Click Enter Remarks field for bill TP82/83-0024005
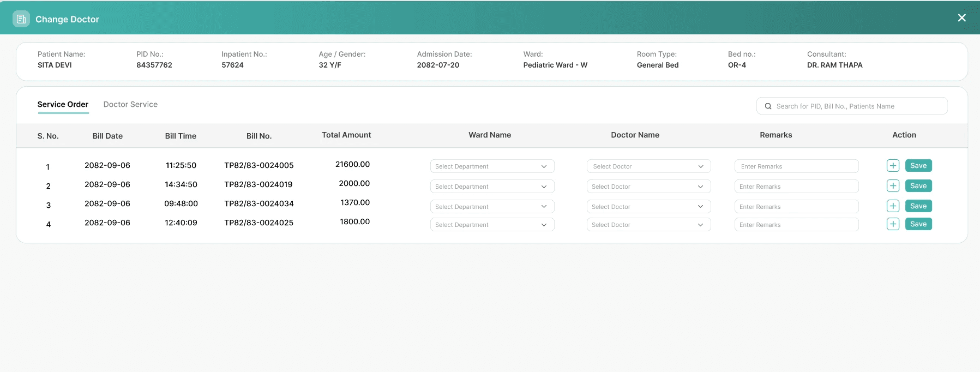This screenshot has height=372, width=980. click(x=796, y=166)
